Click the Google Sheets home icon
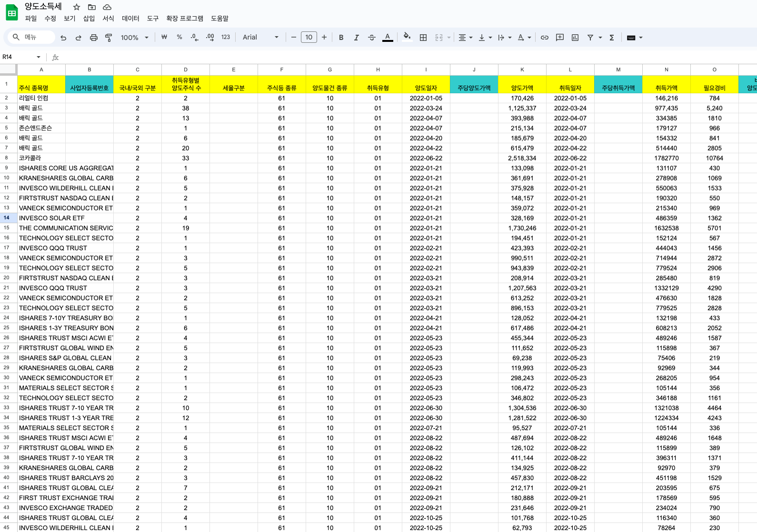Viewport: 757px width, 532px height. point(11,12)
